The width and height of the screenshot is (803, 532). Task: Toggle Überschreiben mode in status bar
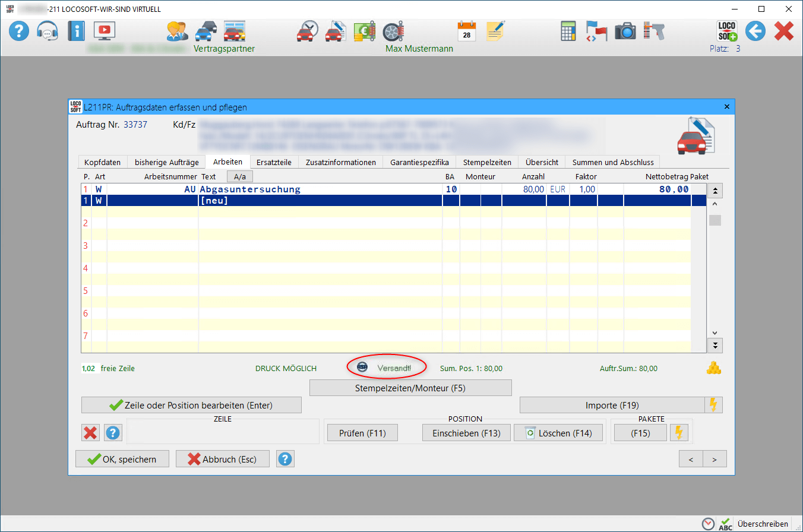pos(763,524)
